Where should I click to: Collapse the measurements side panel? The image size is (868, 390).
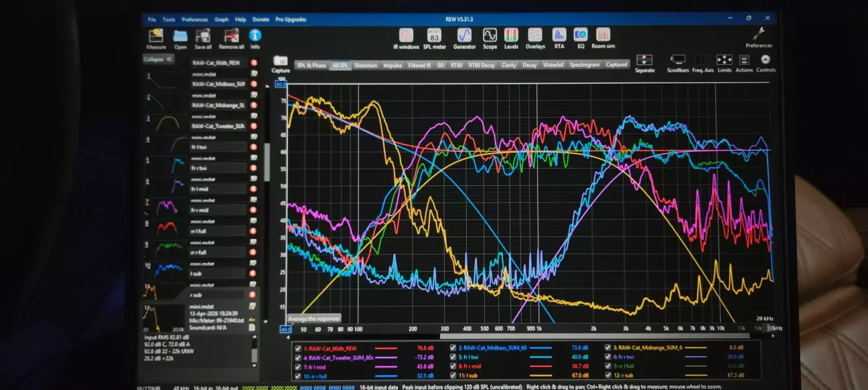pos(158,59)
